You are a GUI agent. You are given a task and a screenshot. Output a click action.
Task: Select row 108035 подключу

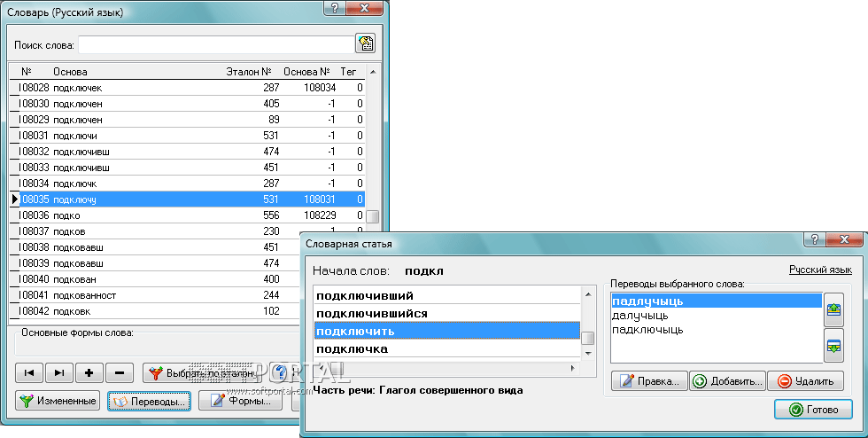click(x=187, y=199)
